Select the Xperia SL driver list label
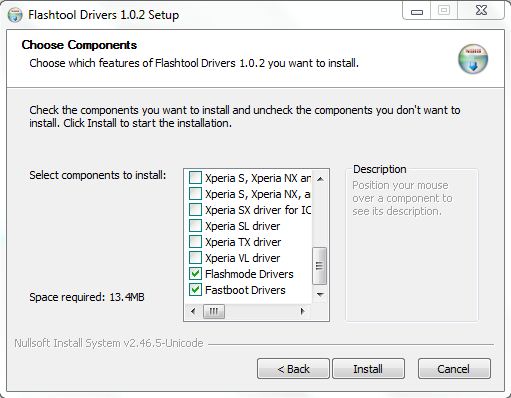 click(242, 226)
